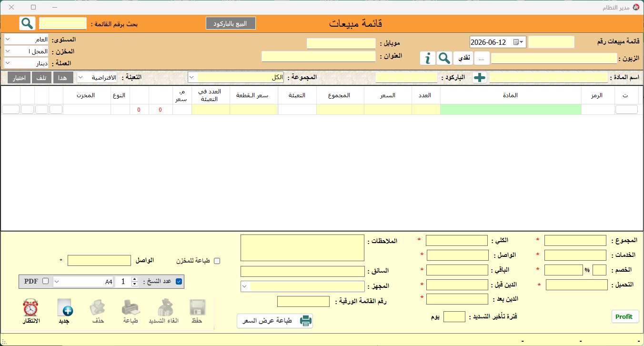Click the app logo in title bar
644x346 pixels.
[x=636, y=7]
